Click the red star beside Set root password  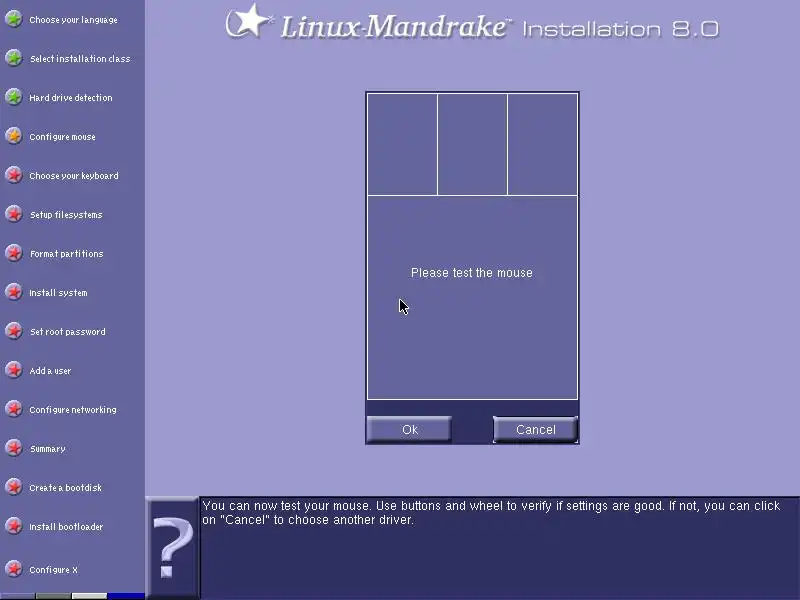tap(14, 331)
